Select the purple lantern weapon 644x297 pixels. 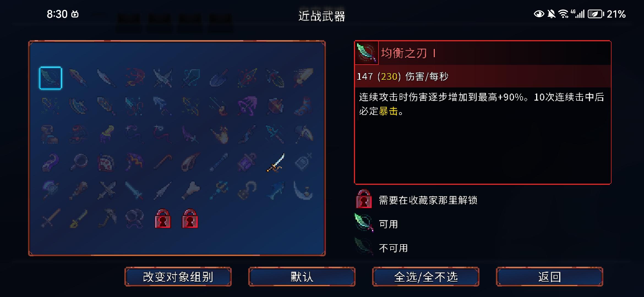(x=247, y=163)
